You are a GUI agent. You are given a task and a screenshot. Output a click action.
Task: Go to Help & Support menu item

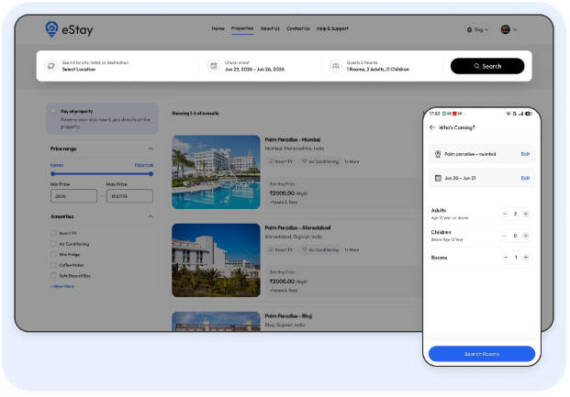tap(332, 28)
